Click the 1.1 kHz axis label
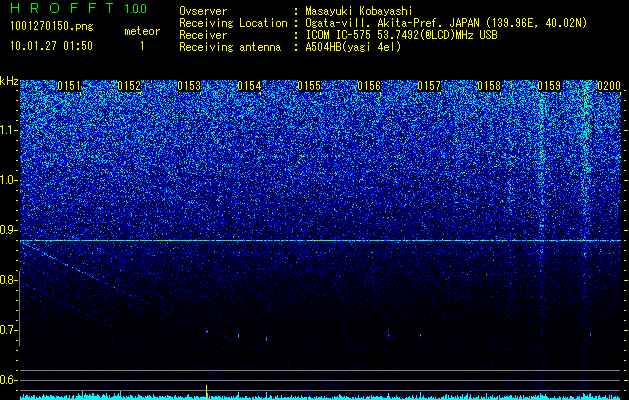Screen dimensions: 629x400 click(x=9, y=130)
